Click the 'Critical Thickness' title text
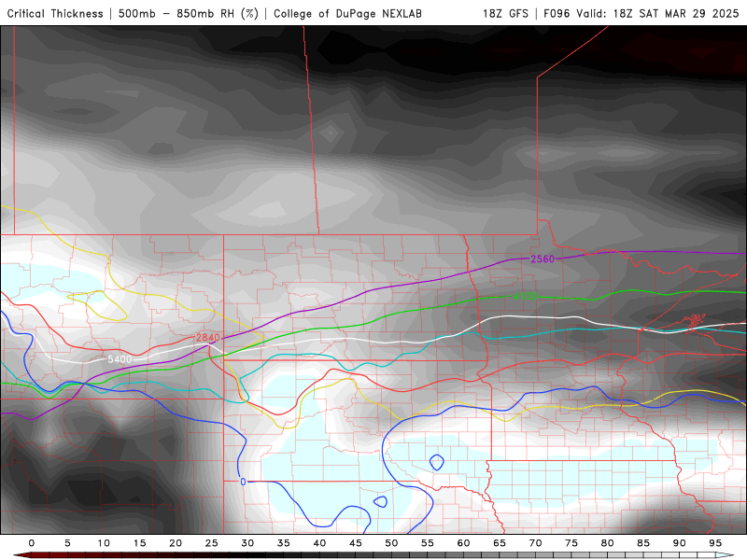Screen dimensions: 747x560 (x=55, y=14)
